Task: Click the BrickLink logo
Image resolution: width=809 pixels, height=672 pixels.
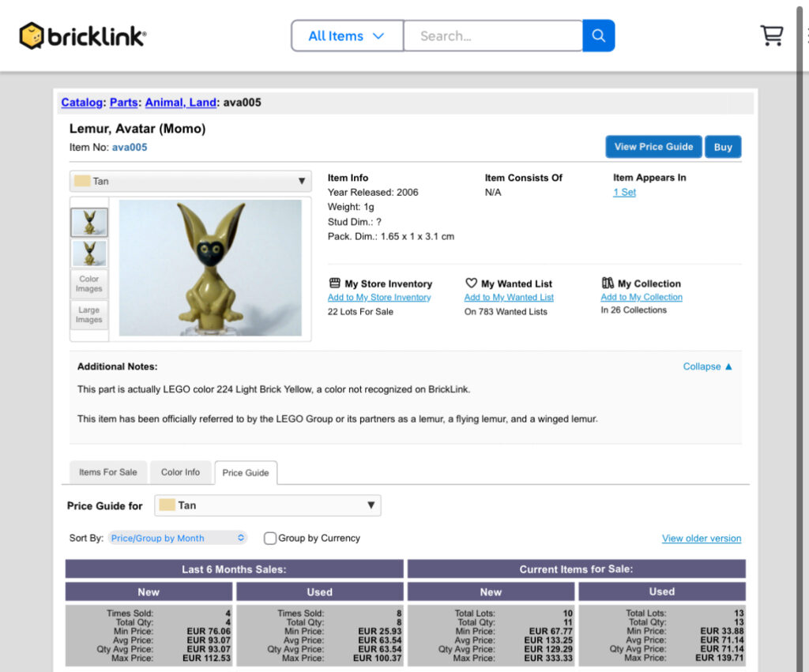Action: tap(83, 36)
